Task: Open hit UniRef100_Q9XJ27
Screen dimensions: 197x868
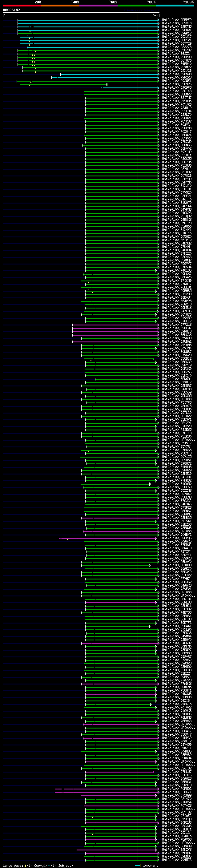Action: click(177, 37)
